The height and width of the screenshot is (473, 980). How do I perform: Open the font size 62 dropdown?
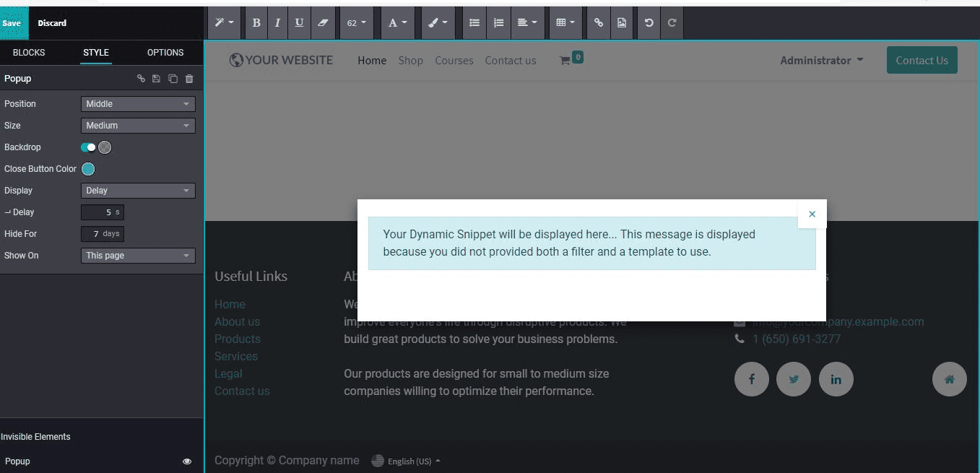pos(356,23)
